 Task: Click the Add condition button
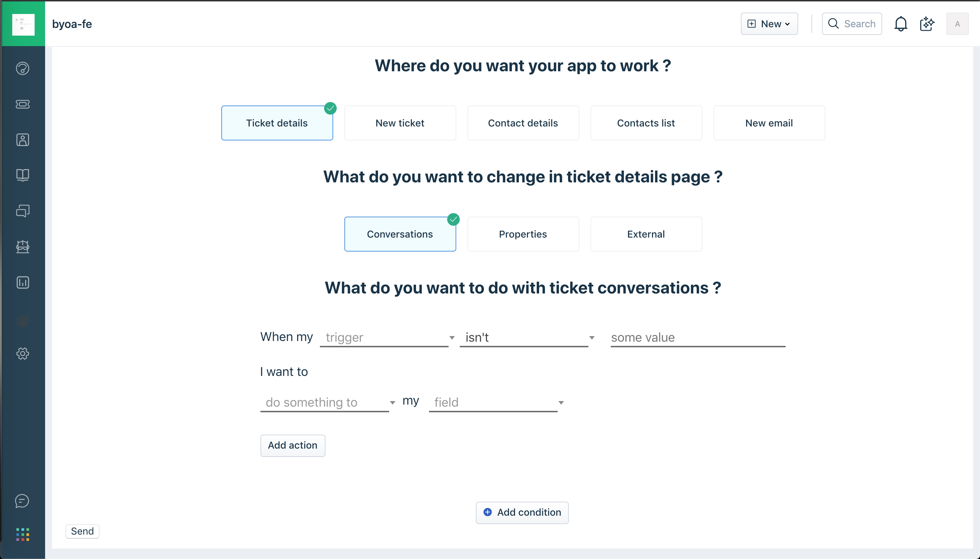(522, 513)
